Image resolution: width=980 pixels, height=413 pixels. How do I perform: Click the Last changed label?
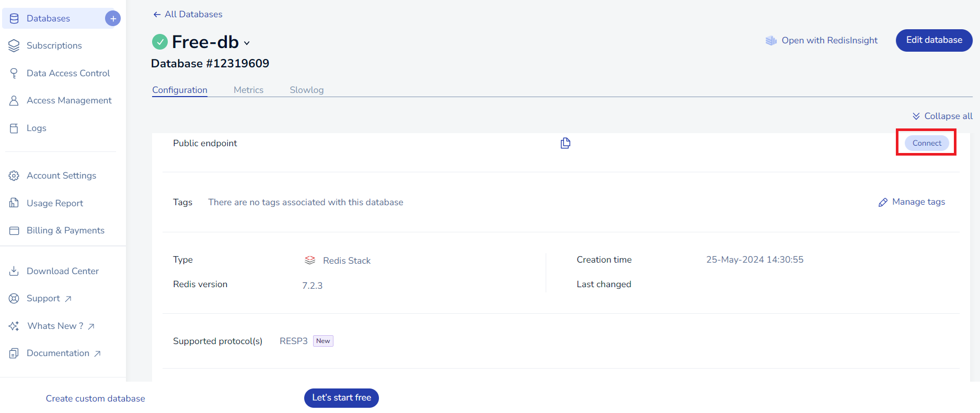tap(604, 284)
